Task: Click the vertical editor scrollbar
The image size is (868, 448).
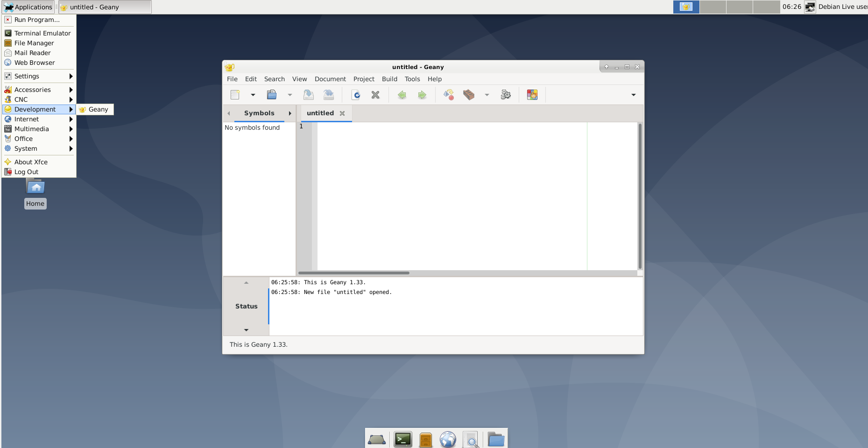Action: 640,196
